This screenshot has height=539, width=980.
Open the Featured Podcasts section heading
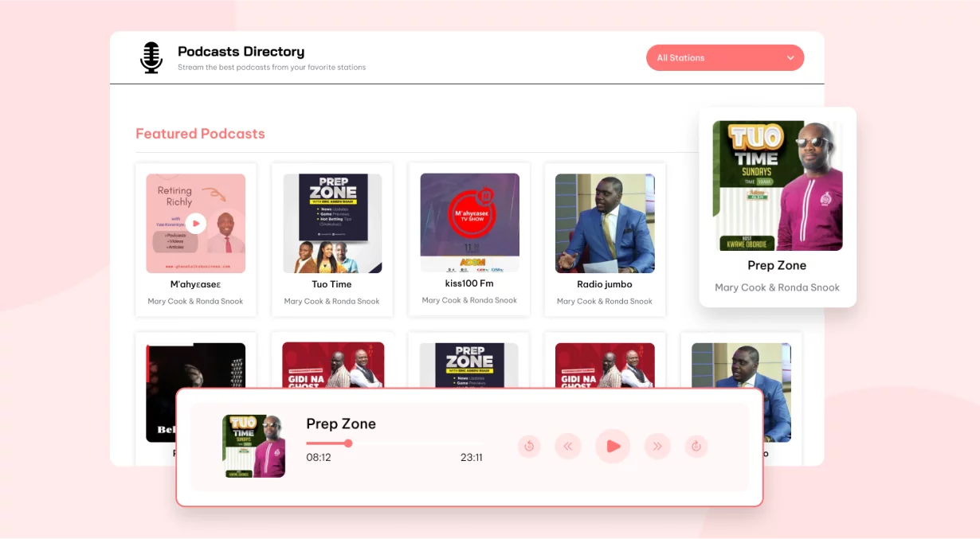[200, 133]
